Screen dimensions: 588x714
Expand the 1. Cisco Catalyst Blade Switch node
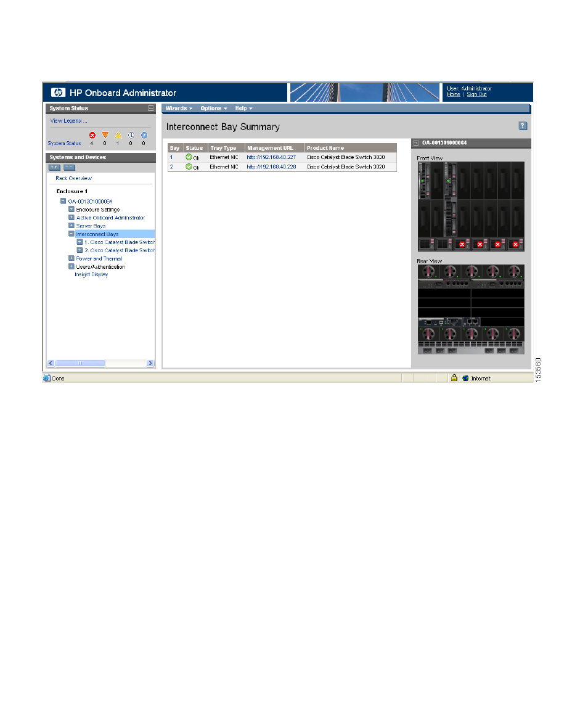pos(80,242)
